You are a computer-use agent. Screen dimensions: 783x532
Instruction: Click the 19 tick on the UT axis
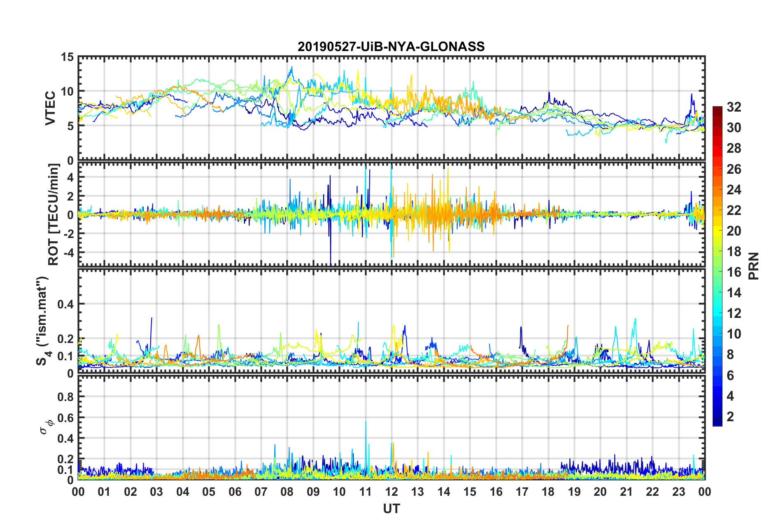click(x=574, y=492)
